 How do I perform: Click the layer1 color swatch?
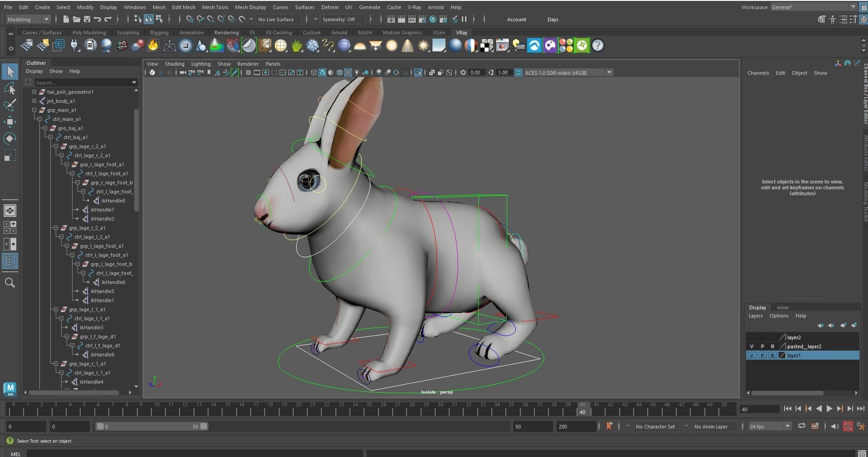(x=782, y=356)
